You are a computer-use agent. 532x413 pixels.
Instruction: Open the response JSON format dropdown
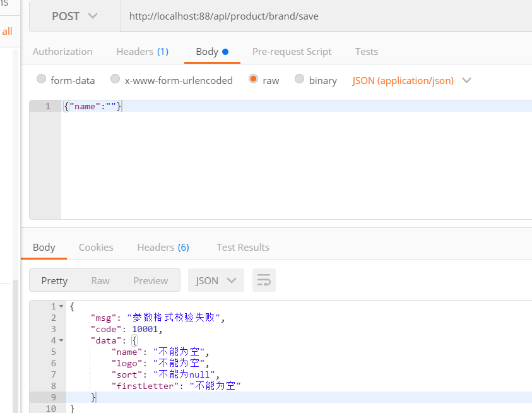coord(216,280)
